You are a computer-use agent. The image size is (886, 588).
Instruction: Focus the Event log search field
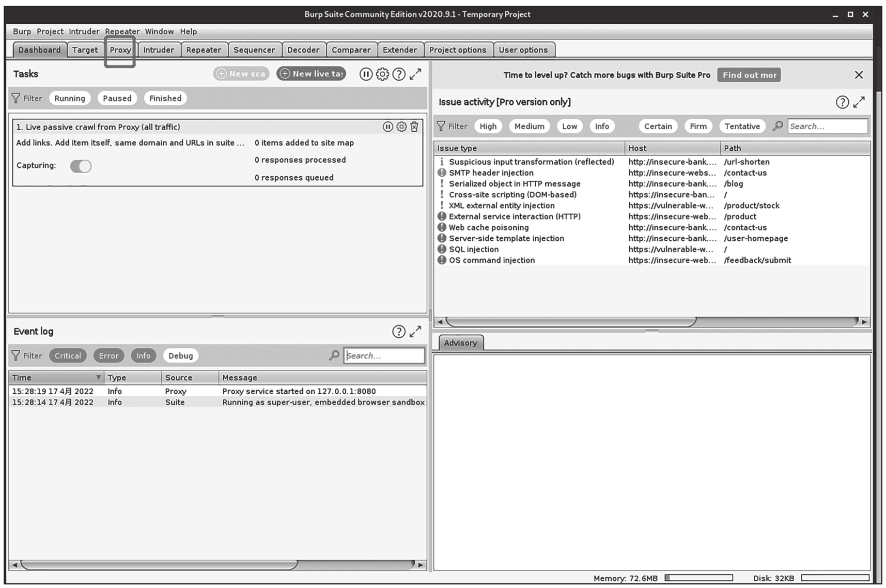(384, 355)
